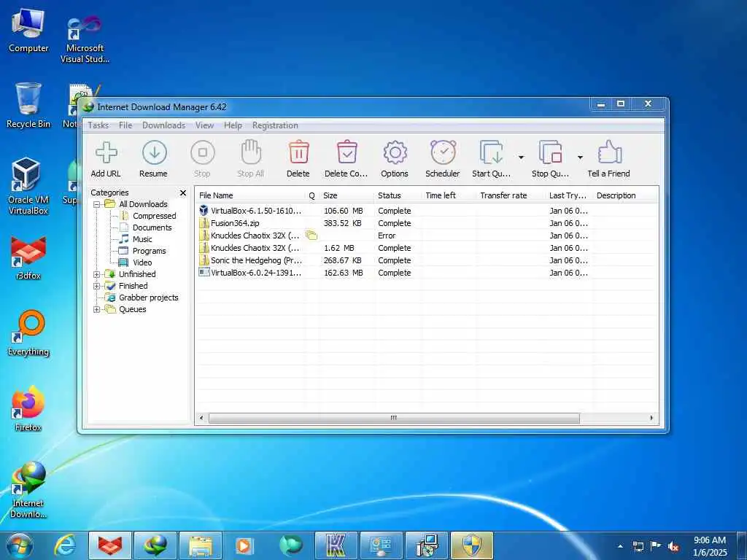Screen dimensions: 747x560
Task: Open the Everything desktop shortcut
Action: point(28,333)
